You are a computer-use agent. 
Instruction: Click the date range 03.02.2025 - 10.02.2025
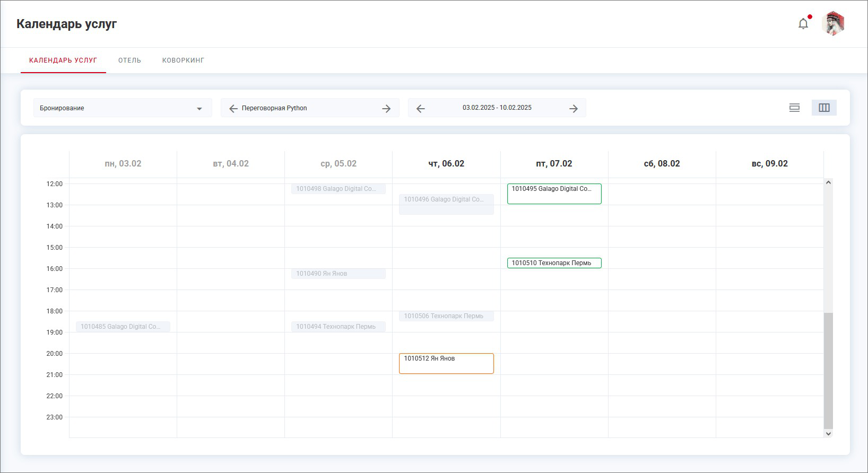coord(497,108)
